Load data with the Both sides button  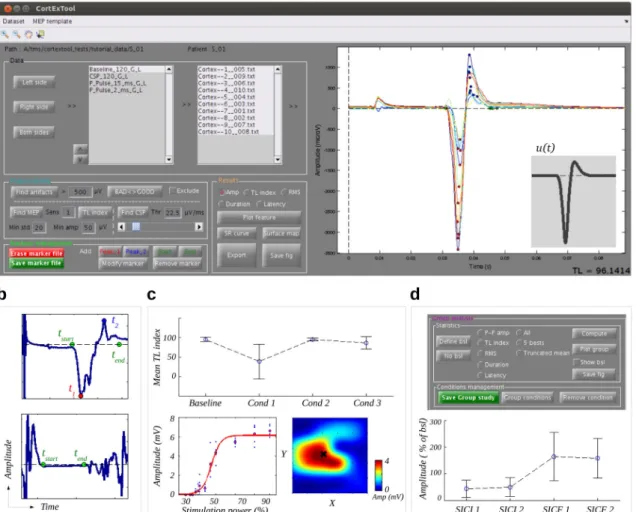coord(34,132)
